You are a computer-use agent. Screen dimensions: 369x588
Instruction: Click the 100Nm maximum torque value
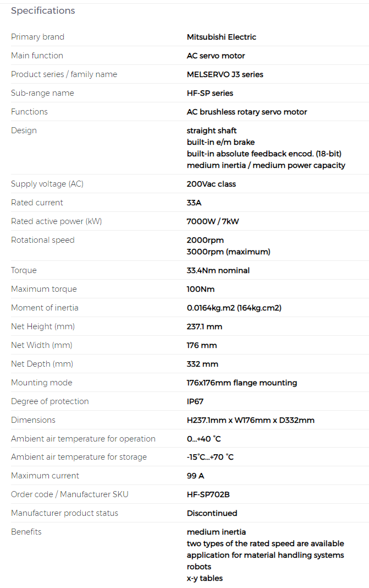[200, 289]
